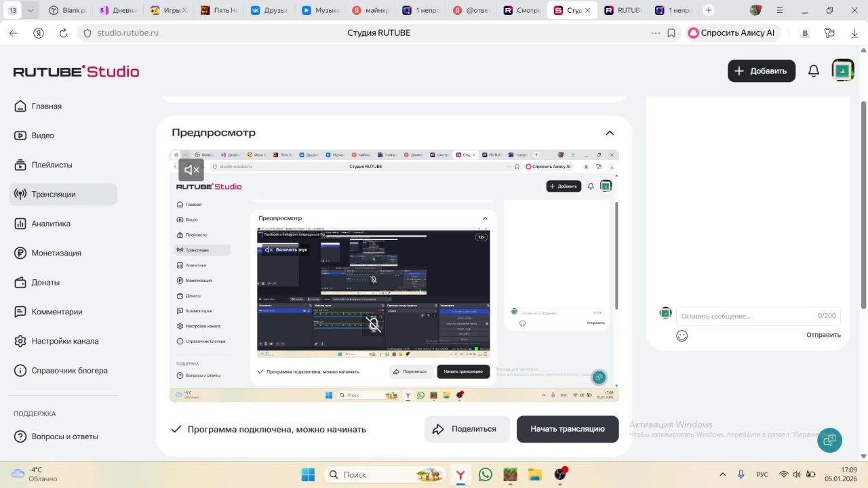868x488 pixels.
Task: Collapse the Предпросмотр section
Action: click(x=610, y=133)
